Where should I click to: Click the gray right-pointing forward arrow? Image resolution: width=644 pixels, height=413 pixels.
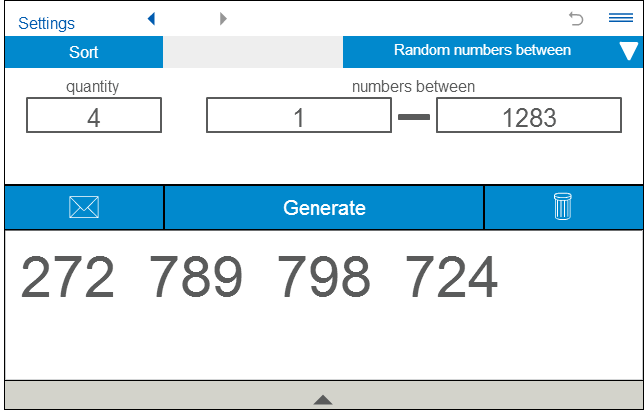click(x=222, y=18)
